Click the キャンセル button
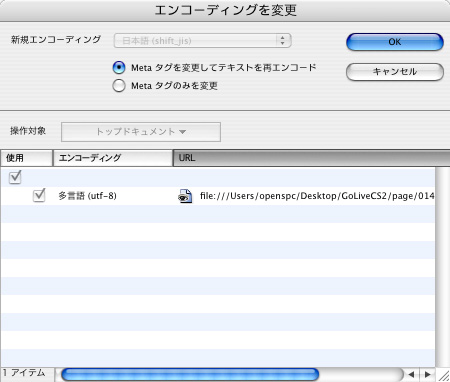This screenshot has height=382, width=450. point(395,72)
